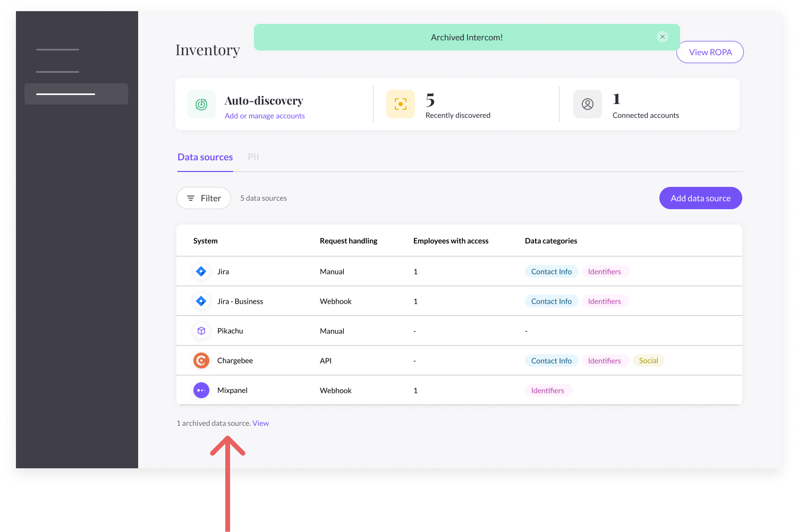Open View ROPA
The height and width of the screenshot is (532, 797).
pos(710,52)
